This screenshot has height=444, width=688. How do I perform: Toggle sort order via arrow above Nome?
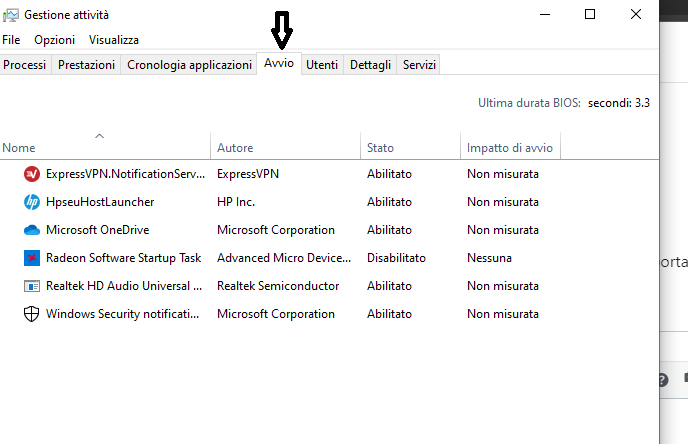point(100,136)
